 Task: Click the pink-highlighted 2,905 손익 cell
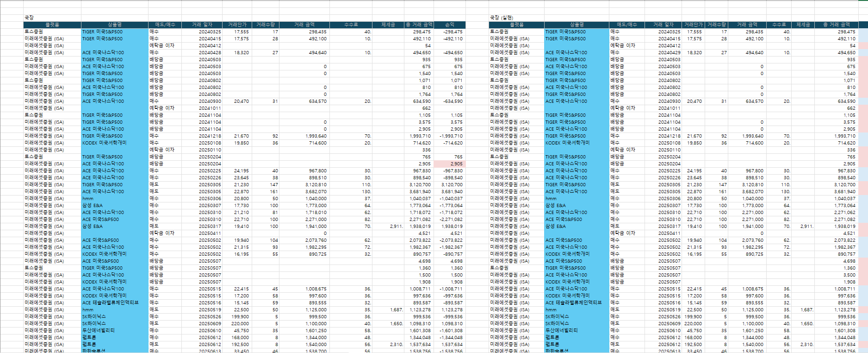[449, 164]
